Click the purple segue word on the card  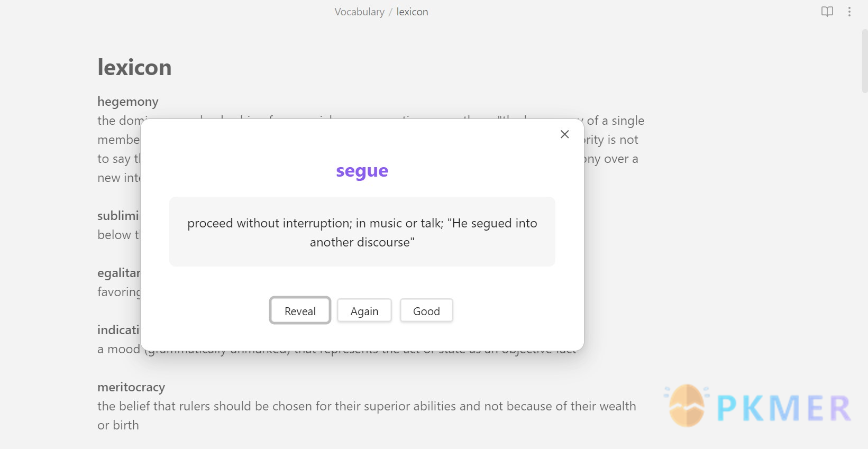point(362,171)
